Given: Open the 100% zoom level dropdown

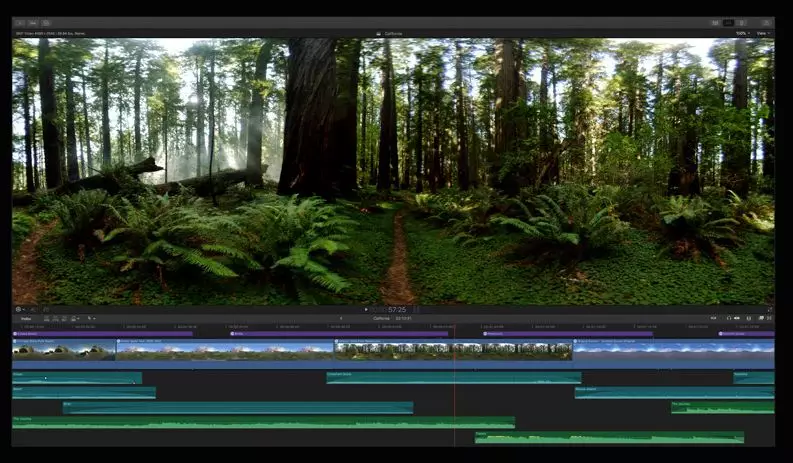Looking at the screenshot, I should (742, 33).
